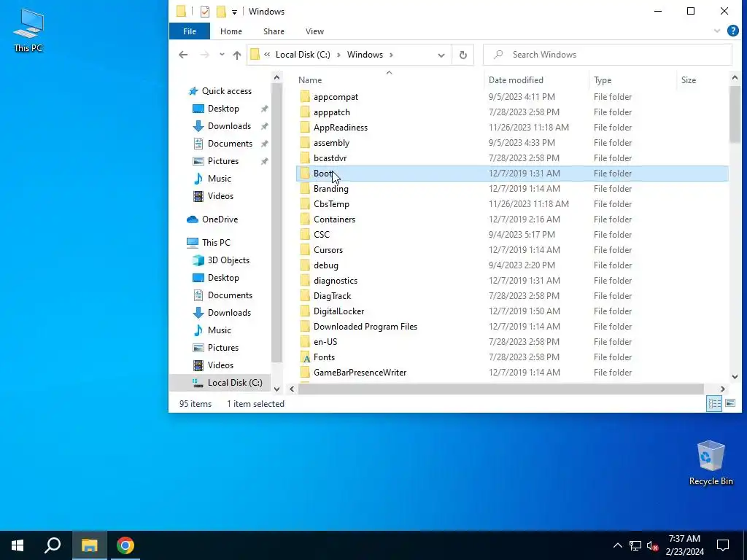The width and height of the screenshot is (747, 560).
Task: Click Local Disk (C:) in address bar
Action: (303, 55)
